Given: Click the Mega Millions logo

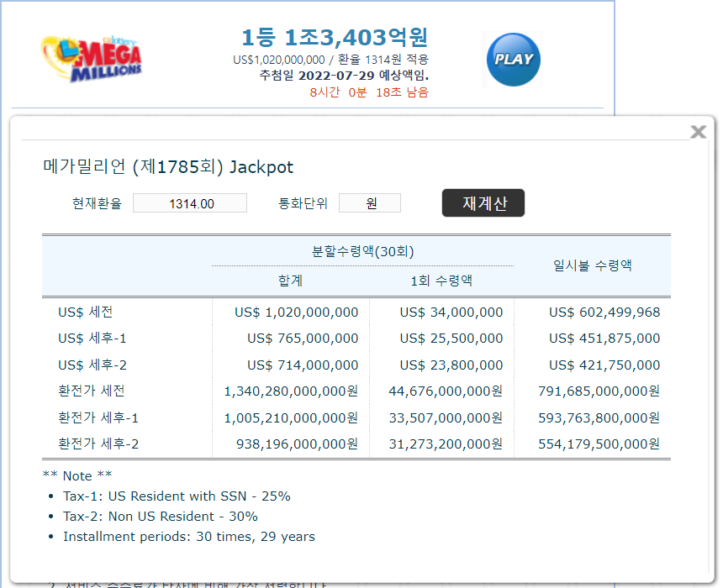Looking at the screenshot, I should [x=92, y=59].
